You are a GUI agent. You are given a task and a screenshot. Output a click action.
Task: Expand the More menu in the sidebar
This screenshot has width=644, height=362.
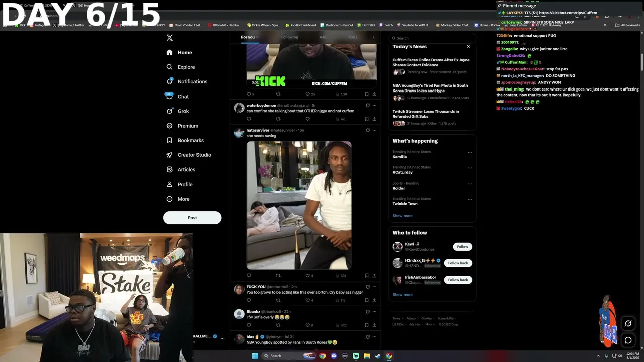tap(178, 199)
